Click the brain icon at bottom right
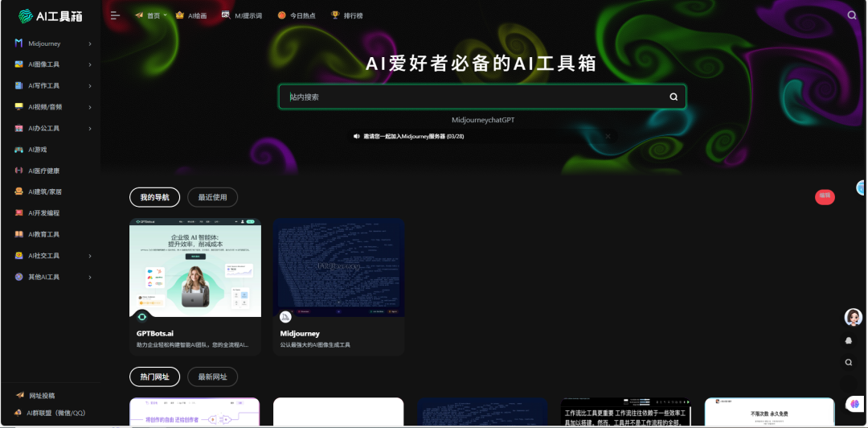 tap(854, 404)
